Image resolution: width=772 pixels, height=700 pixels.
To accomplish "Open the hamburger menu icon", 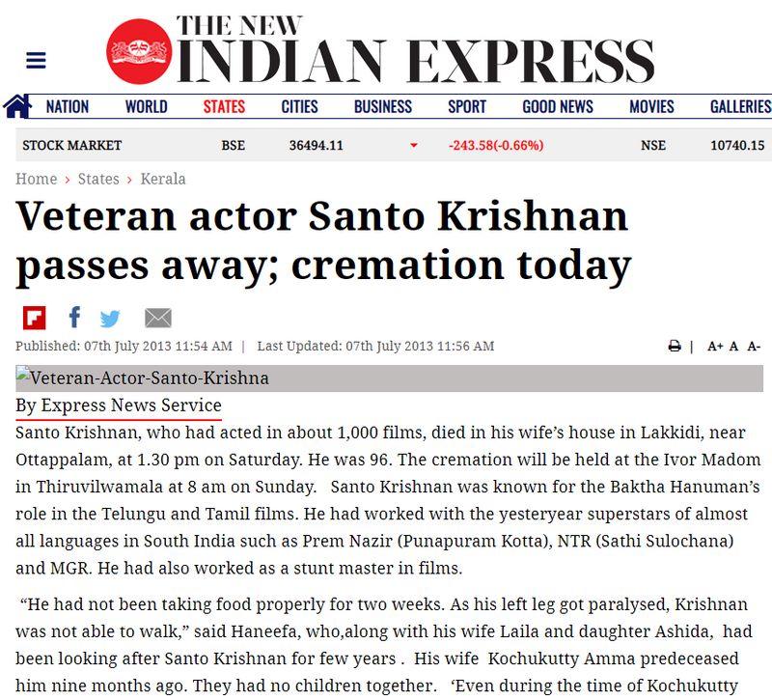I will 36,60.
